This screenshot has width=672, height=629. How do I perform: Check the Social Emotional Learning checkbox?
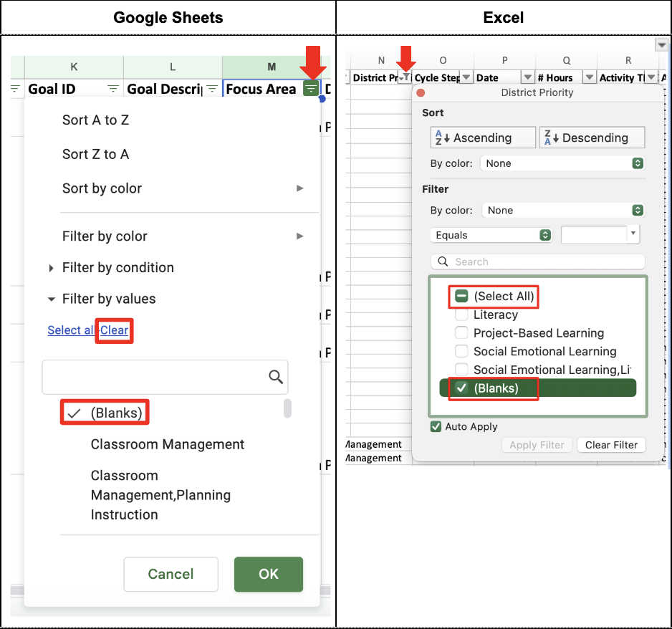pyautogui.click(x=461, y=351)
